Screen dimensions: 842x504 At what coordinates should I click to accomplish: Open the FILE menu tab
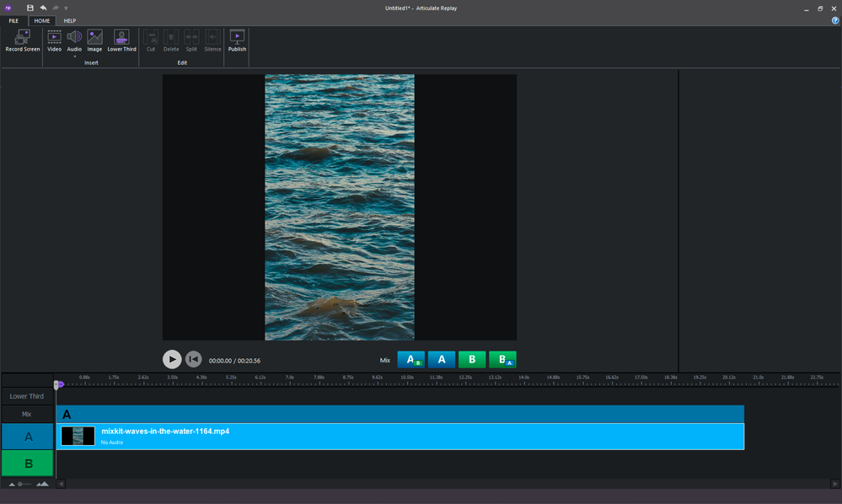tap(13, 20)
